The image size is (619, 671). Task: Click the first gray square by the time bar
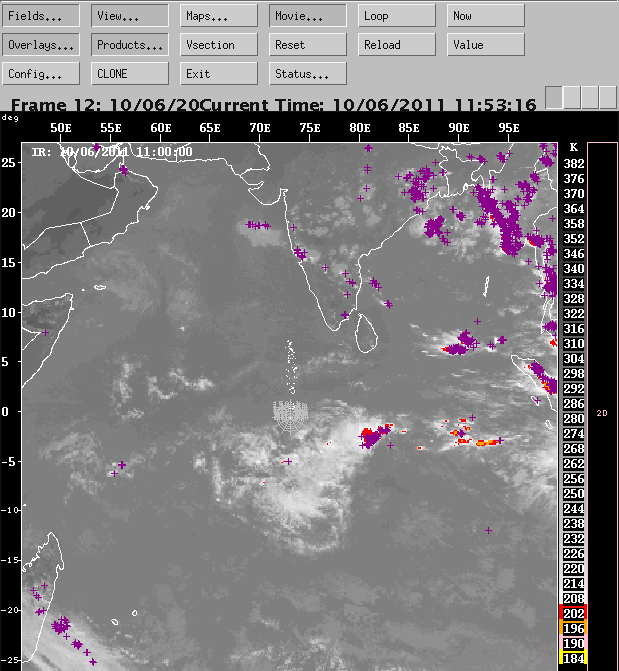[554, 97]
